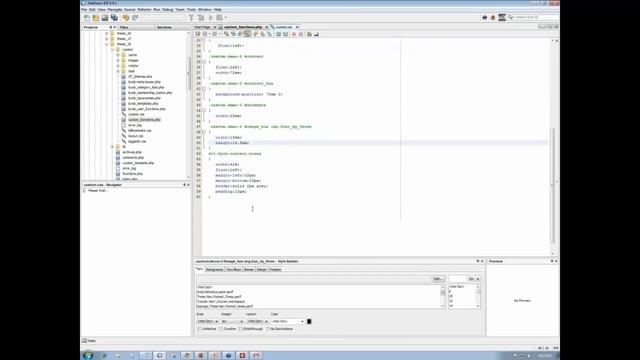640x360 pixels.
Task: Click the Build Project hammer icon
Action: click(191, 18)
